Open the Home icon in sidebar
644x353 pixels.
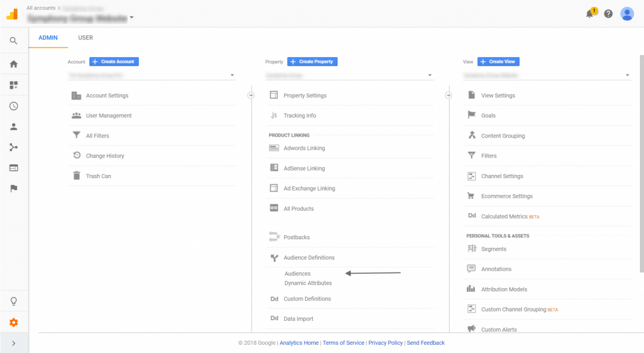pyautogui.click(x=14, y=64)
